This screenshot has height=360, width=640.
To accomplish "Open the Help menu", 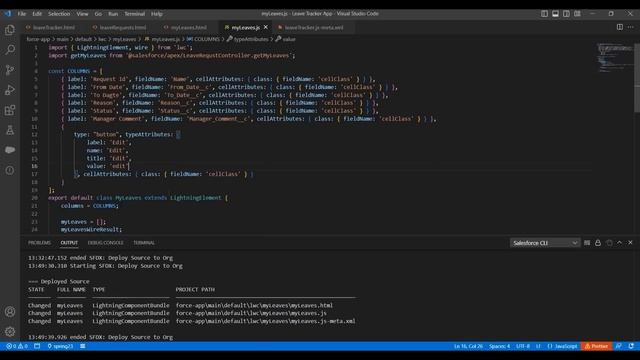I will tap(157, 13).
